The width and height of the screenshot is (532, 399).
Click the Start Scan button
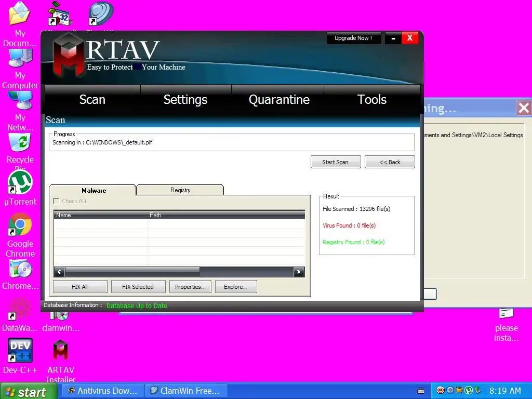tap(336, 162)
